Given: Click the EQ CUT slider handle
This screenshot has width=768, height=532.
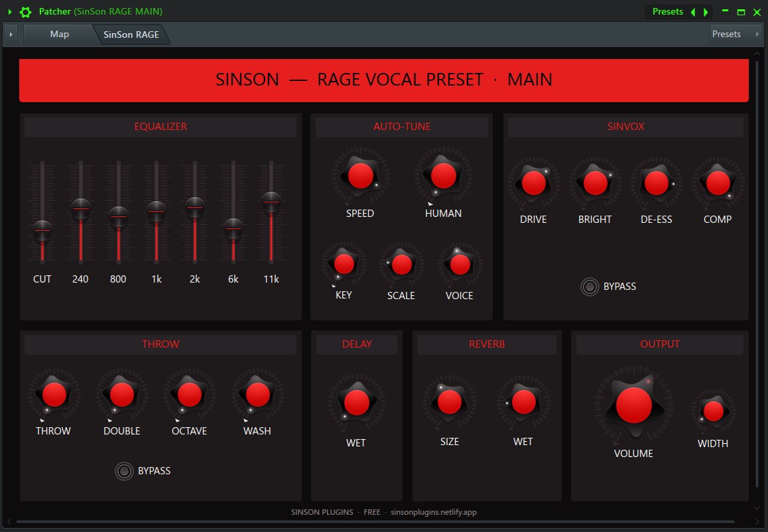Looking at the screenshot, I should point(42,230).
